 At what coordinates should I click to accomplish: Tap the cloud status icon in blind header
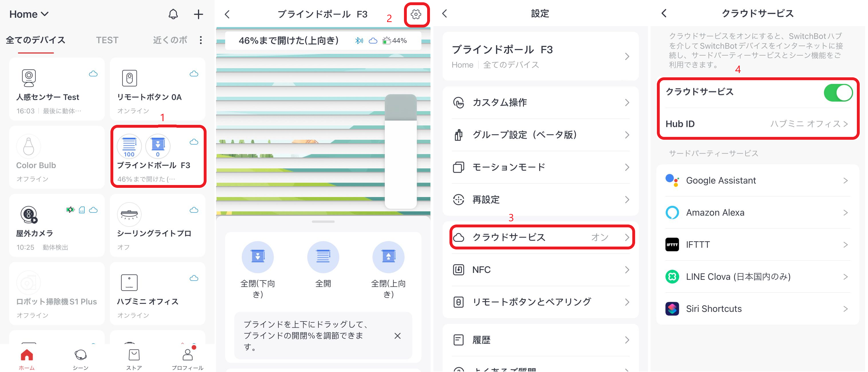(373, 41)
